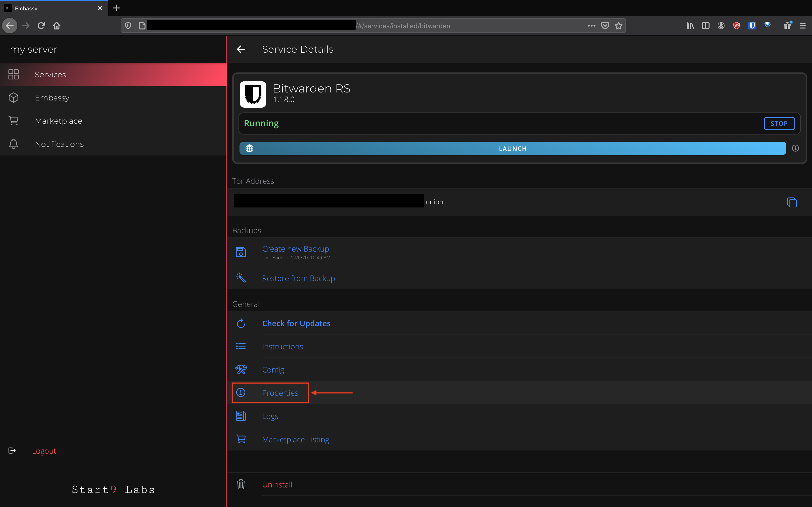Open the Properties item
The width and height of the screenshot is (812, 507).
[280, 393]
